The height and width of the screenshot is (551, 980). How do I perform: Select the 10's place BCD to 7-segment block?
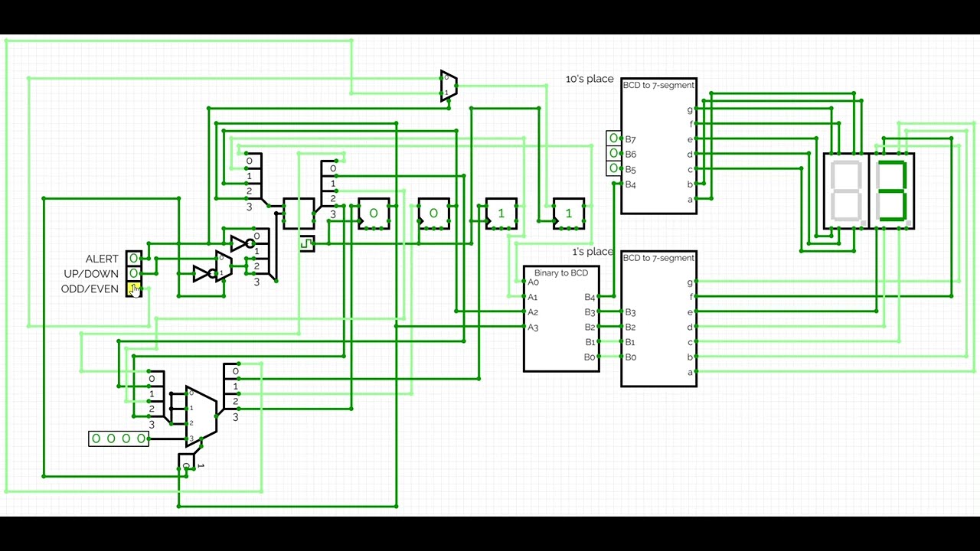[658, 146]
